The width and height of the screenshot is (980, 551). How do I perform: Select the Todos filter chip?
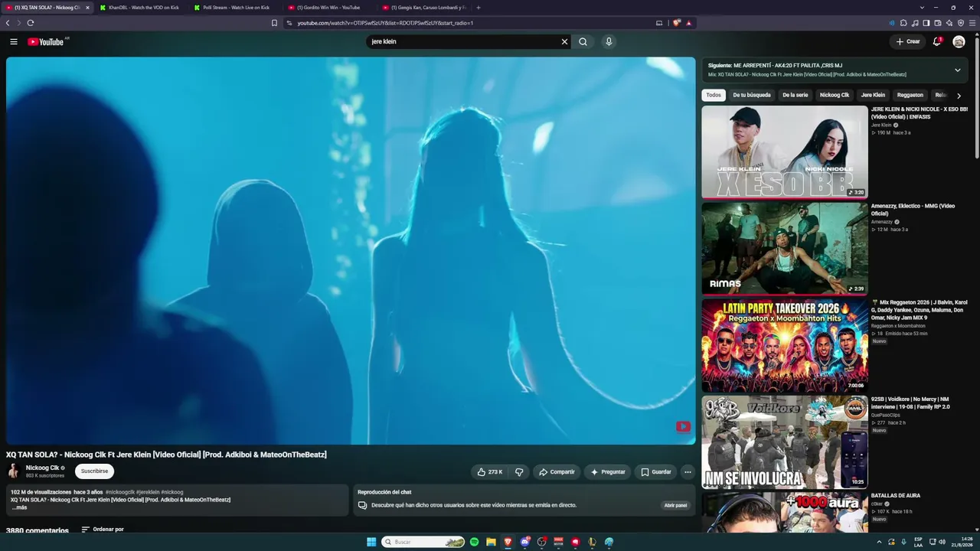[714, 95]
